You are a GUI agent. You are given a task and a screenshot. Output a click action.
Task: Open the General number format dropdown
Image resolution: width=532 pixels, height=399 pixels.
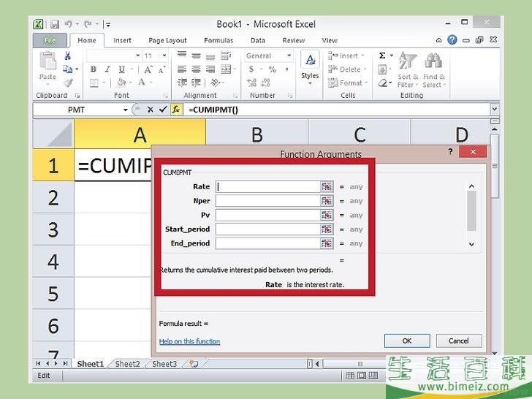289,56
